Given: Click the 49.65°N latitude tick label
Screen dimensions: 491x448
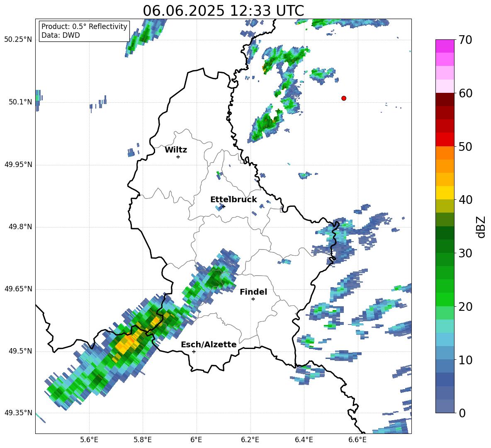Looking at the screenshot, I should point(18,289).
